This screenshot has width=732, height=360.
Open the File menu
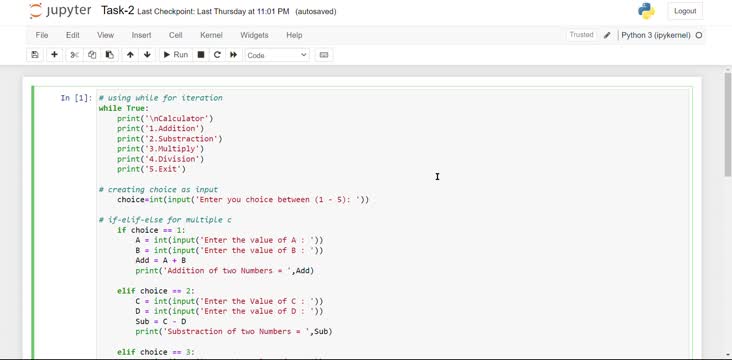pyautogui.click(x=42, y=35)
